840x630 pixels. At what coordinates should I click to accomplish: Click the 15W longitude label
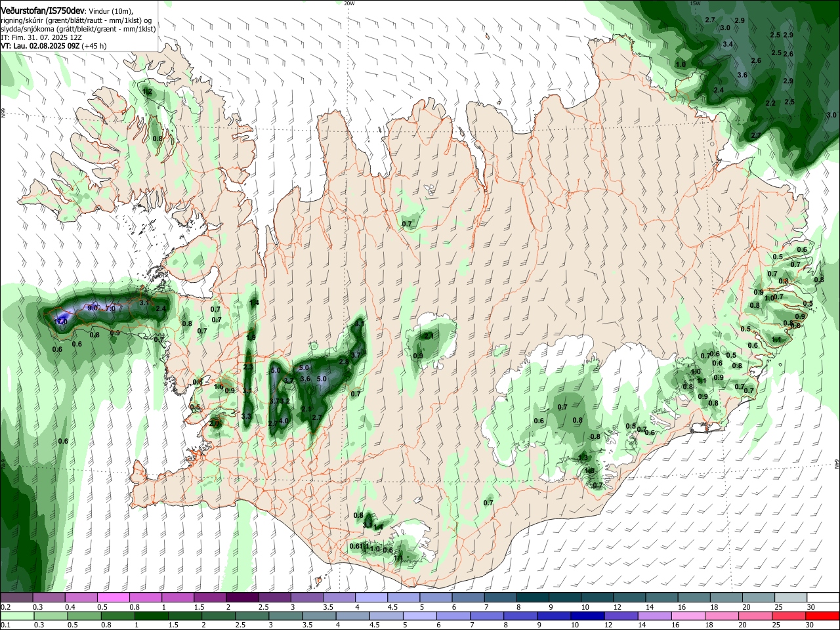696,3
